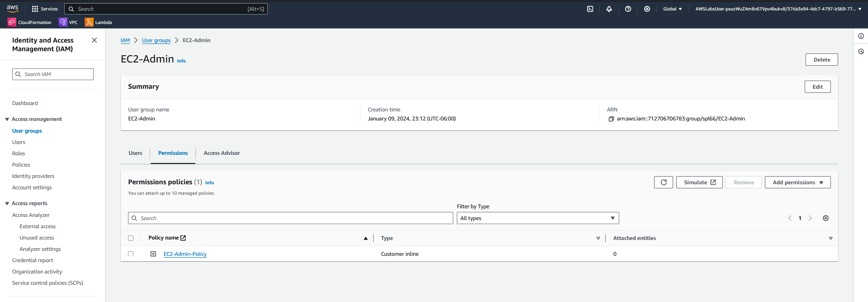Tick the EC2-Admin-Policy checkbox

pyautogui.click(x=131, y=254)
